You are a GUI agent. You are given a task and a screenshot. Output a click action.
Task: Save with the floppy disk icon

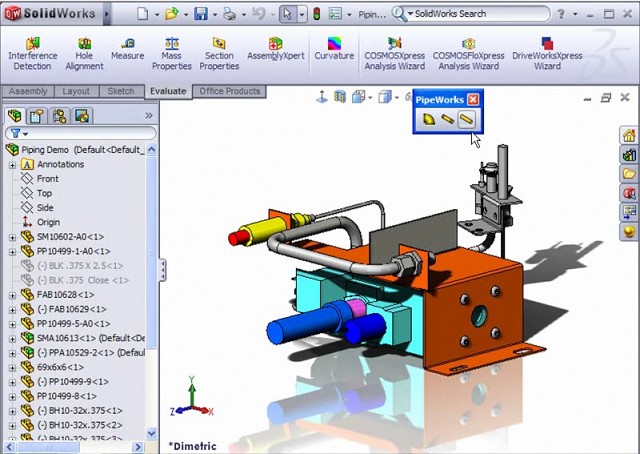tap(201, 14)
